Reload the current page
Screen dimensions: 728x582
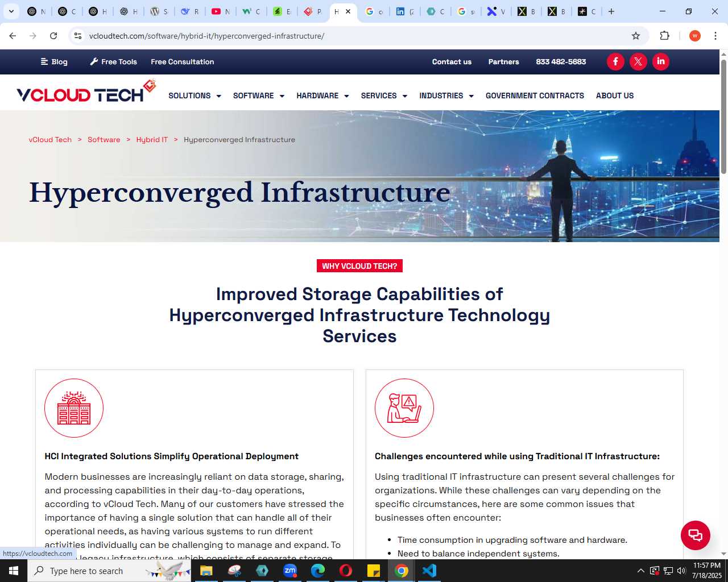tap(53, 36)
